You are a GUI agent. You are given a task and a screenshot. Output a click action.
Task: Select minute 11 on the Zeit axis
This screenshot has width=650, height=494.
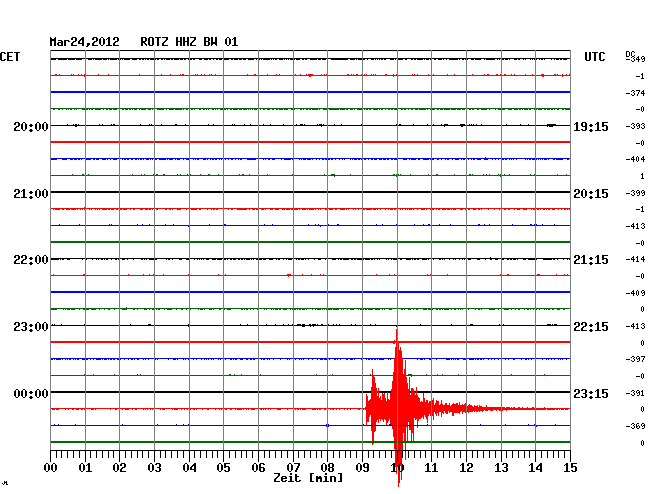click(431, 468)
